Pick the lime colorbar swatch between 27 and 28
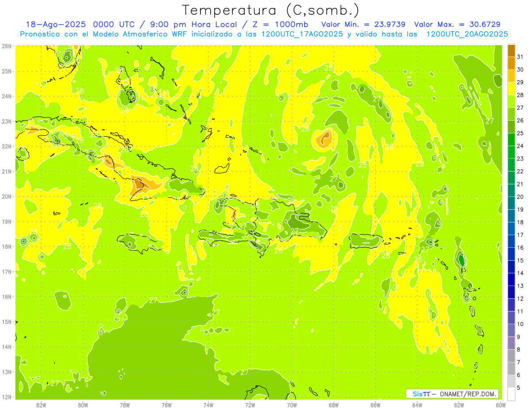 click(x=511, y=101)
